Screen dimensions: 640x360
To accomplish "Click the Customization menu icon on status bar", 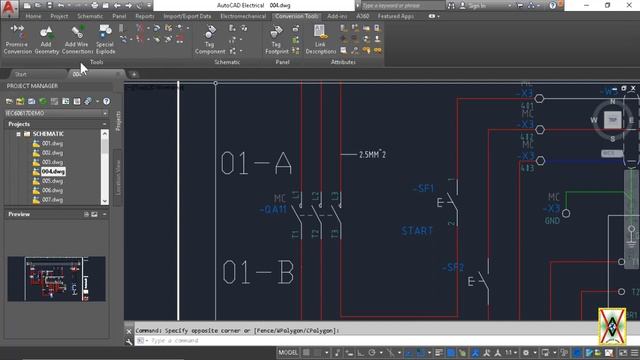I will pos(634,353).
